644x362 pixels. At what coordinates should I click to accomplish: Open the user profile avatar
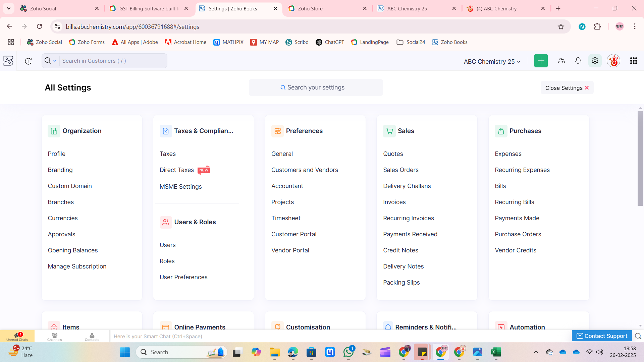613,61
